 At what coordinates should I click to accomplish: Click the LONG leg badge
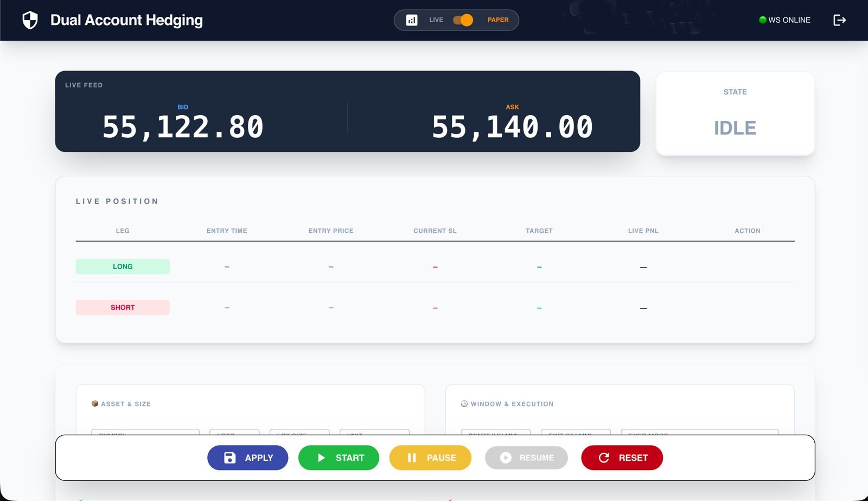click(x=123, y=267)
